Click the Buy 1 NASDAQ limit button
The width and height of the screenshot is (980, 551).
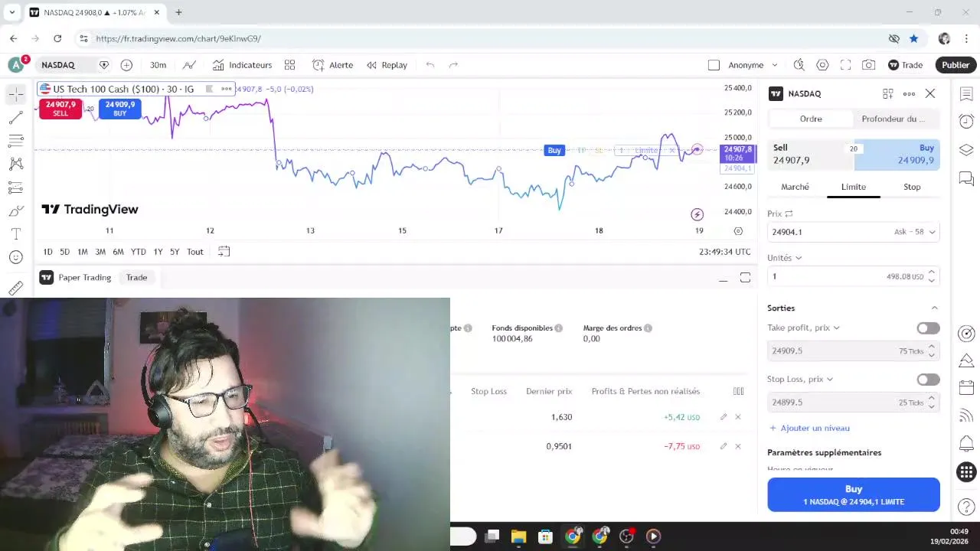854,495
